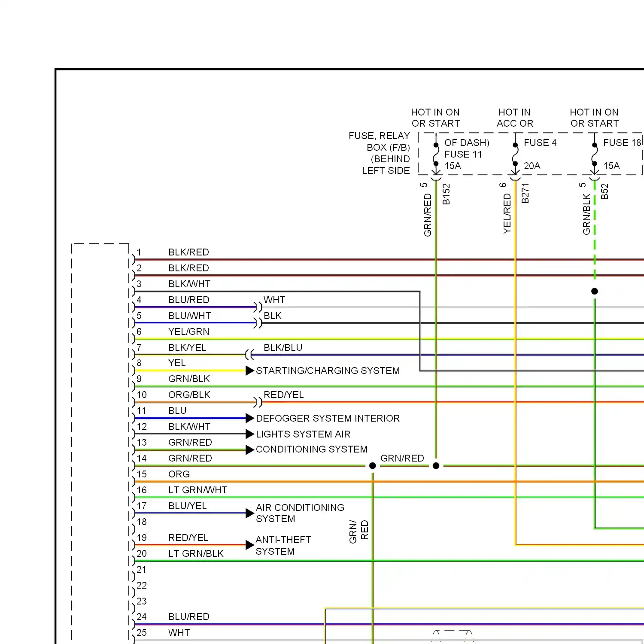This screenshot has width=644, height=644.
Task: Click the GRN/BLK vertical wire label near B52
Action: coord(586,214)
